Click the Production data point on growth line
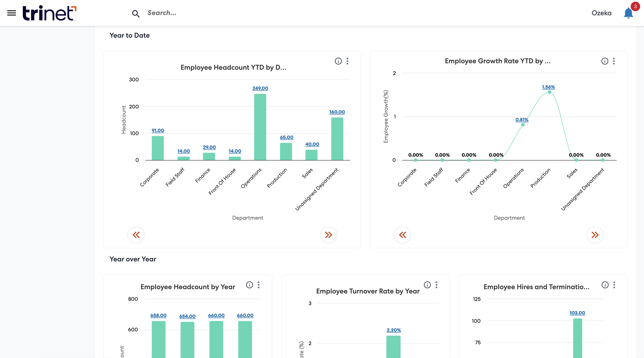The width and height of the screenshot is (644, 358). click(549, 92)
